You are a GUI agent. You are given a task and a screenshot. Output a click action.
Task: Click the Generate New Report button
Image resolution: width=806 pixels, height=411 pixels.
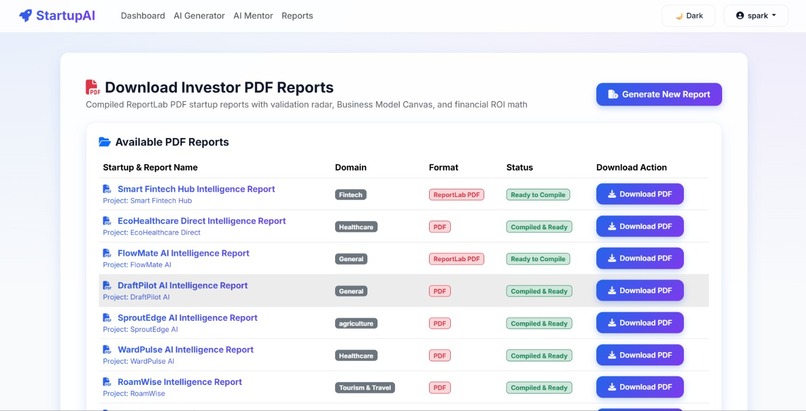click(659, 95)
